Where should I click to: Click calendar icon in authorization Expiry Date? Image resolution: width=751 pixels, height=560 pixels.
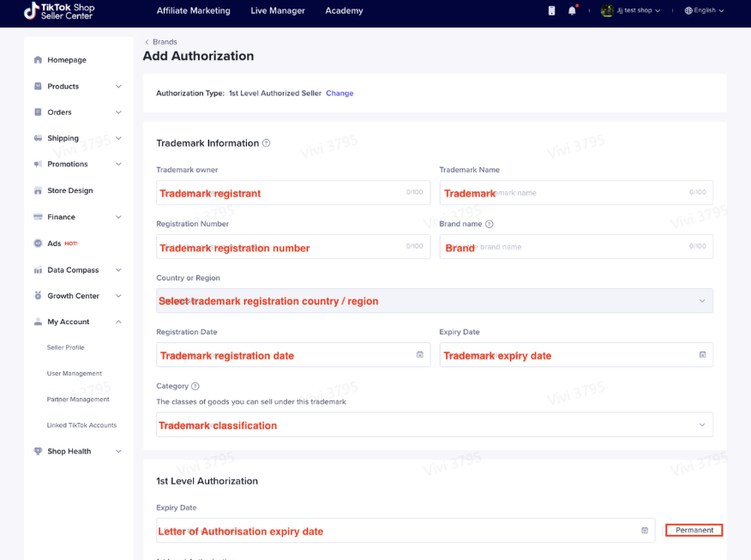pyautogui.click(x=645, y=531)
